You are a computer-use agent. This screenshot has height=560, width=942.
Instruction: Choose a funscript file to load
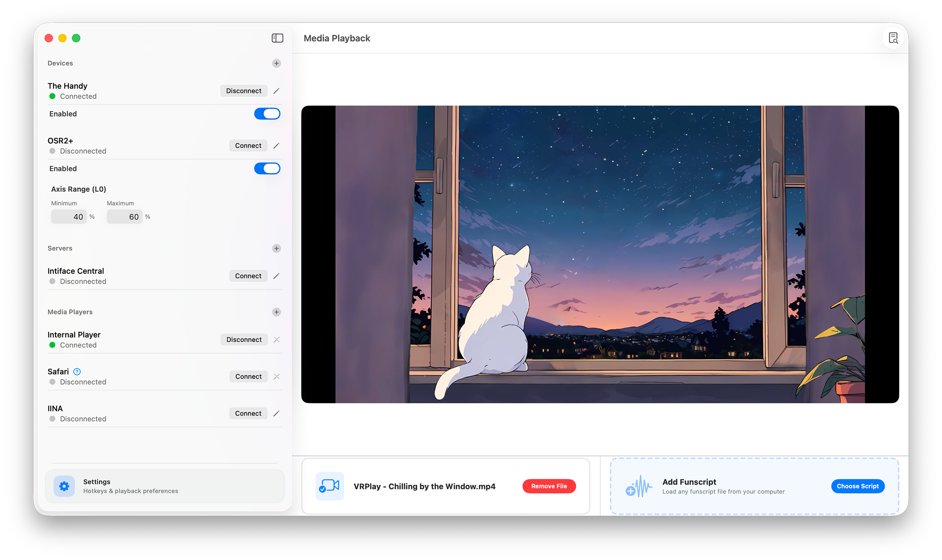pyautogui.click(x=858, y=486)
